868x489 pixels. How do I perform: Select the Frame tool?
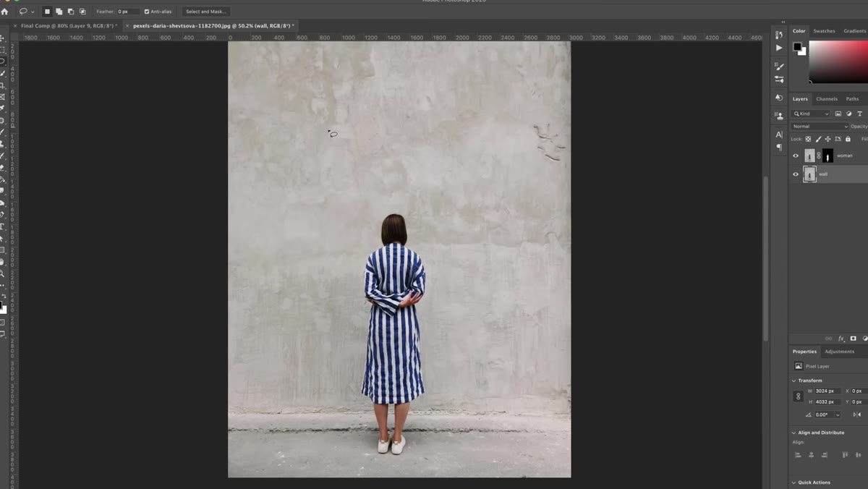(x=3, y=96)
